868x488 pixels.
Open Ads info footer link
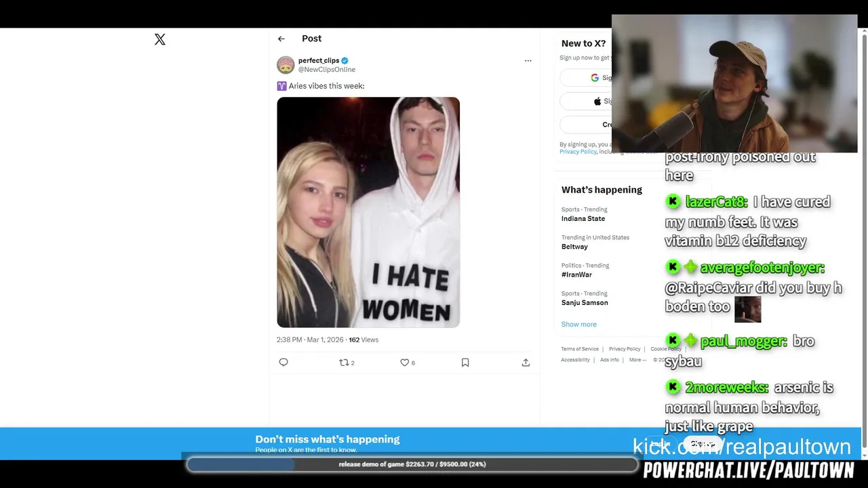610,360
